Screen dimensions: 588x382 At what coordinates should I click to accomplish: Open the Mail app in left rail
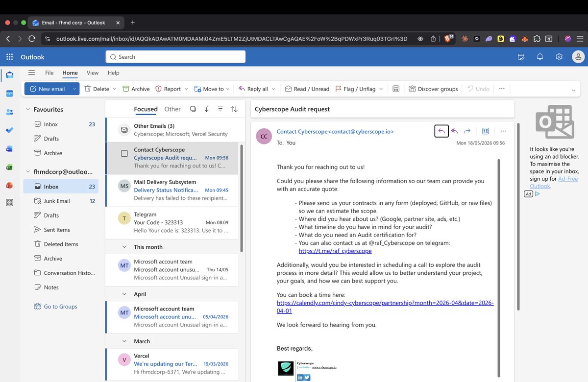[9, 75]
